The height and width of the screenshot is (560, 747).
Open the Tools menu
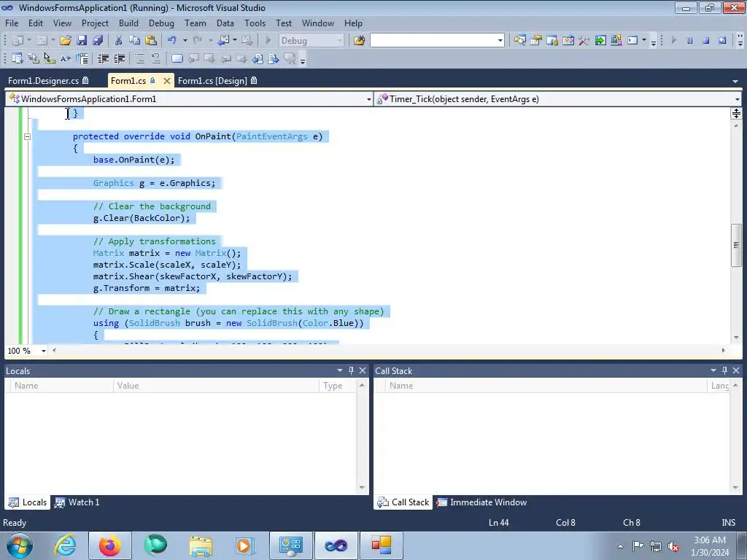[255, 23]
